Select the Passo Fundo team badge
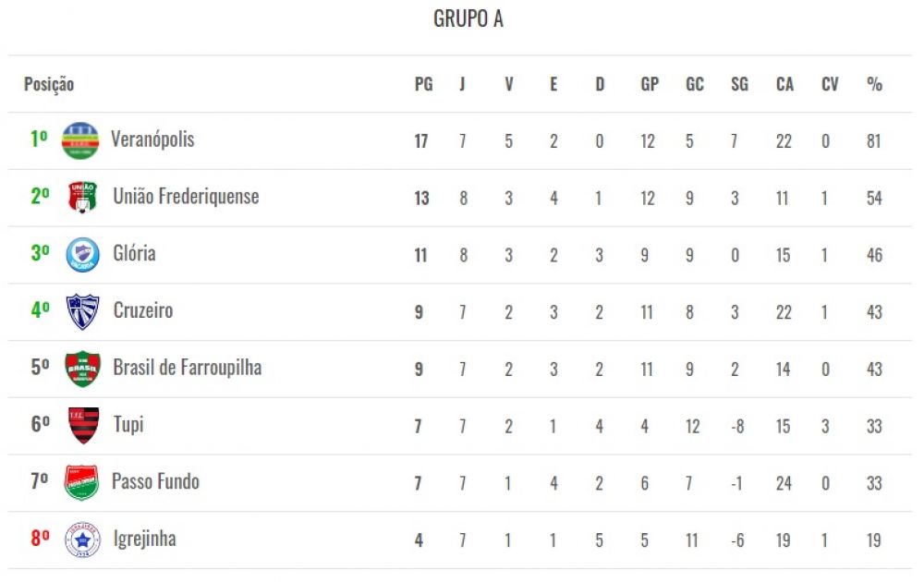The width and height of the screenshot is (924, 582). tap(81, 482)
